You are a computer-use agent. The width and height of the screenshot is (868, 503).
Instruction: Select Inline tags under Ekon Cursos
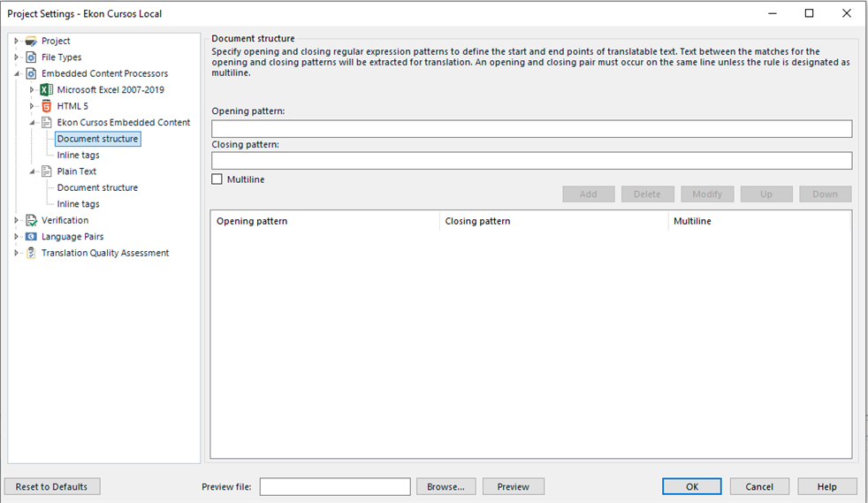point(78,156)
